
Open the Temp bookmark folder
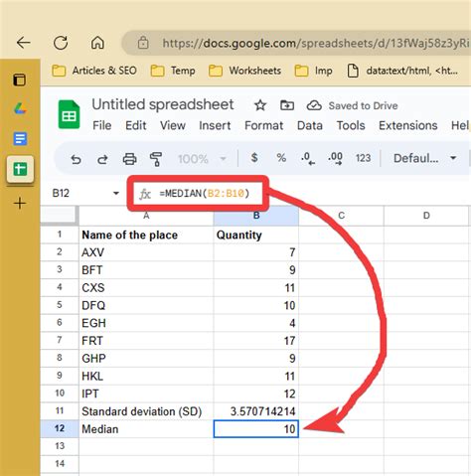[x=173, y=71]
